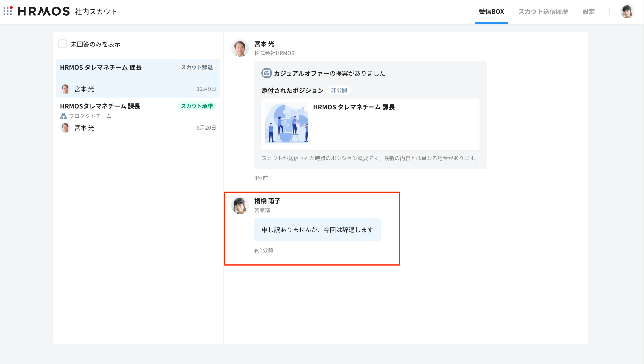Select the スカウト辞退 conversation item
The width and height of the screenshot is (644, 364).
[x=138, y=78]
